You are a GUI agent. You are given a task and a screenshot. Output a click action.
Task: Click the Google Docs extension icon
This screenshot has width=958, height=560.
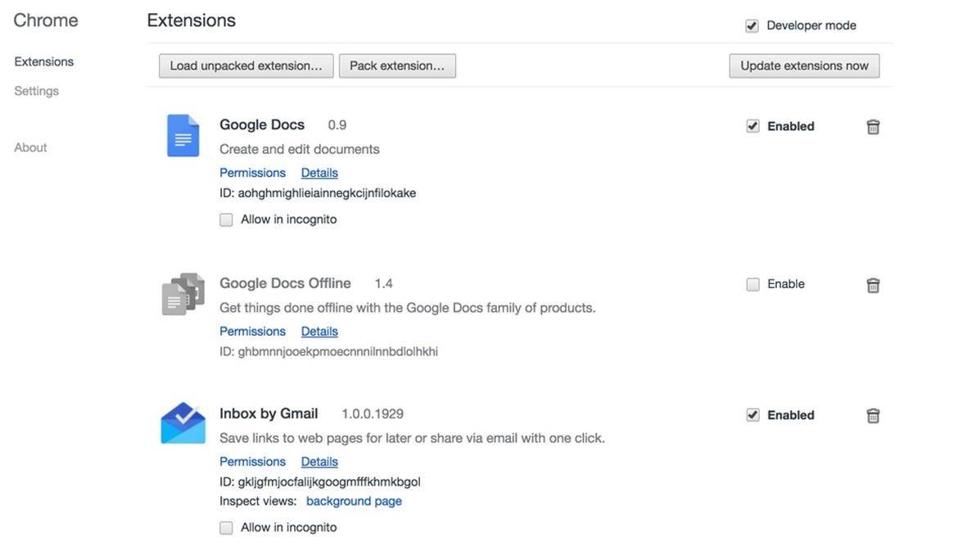coord(183,135)
